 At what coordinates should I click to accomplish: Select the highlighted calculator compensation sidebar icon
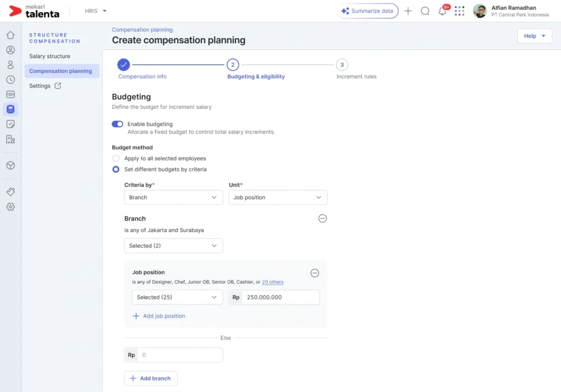coord(10,109)
